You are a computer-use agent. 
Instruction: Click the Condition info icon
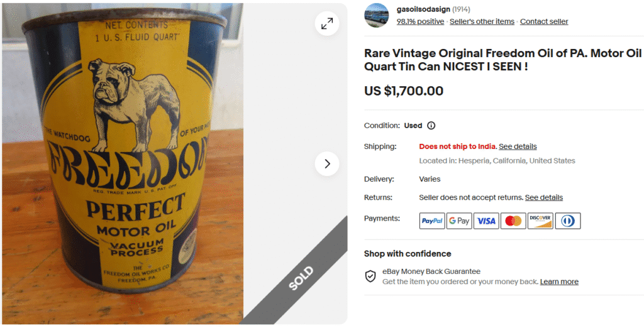click(431, 126)
